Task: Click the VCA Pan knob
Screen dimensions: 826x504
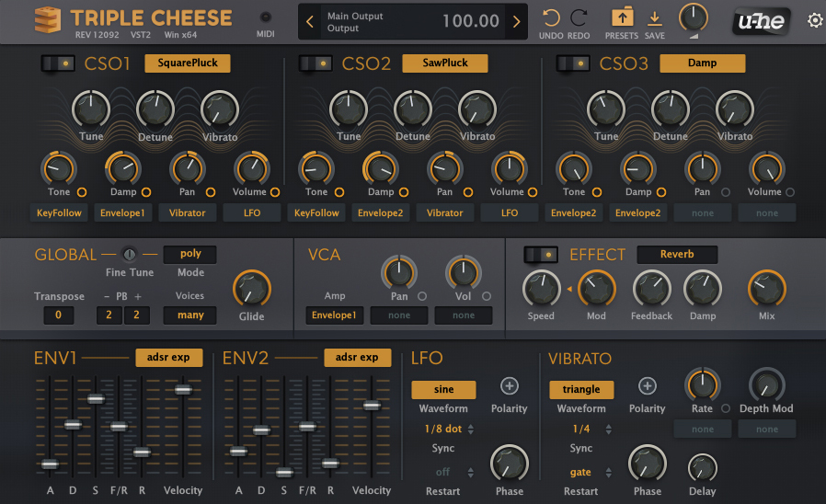Action: pos(399,273)
